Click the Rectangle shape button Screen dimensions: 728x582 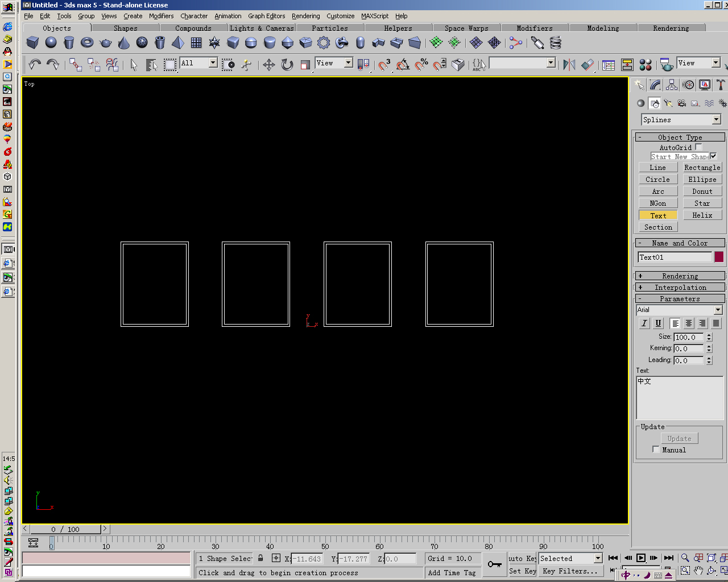click(702, 167)
